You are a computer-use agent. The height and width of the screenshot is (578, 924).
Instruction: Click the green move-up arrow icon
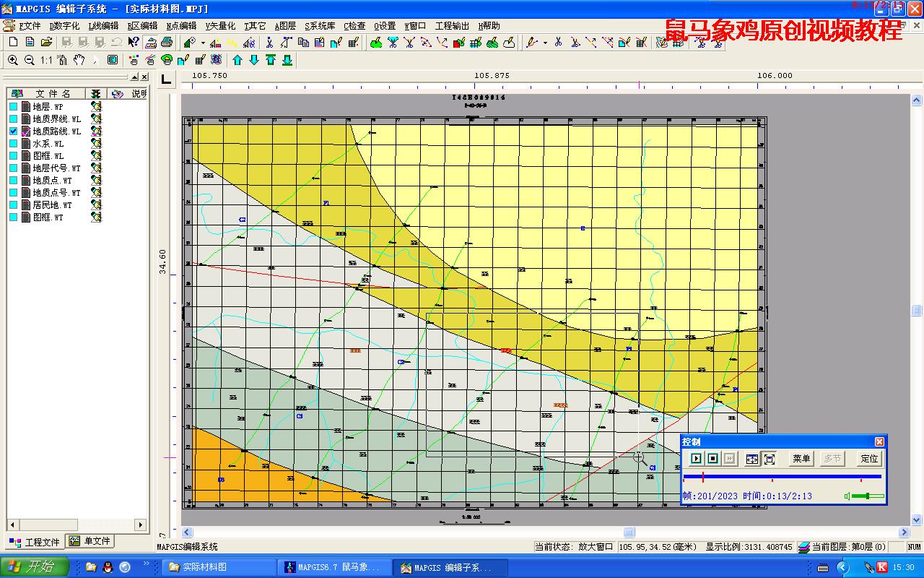tap(237, 60)
